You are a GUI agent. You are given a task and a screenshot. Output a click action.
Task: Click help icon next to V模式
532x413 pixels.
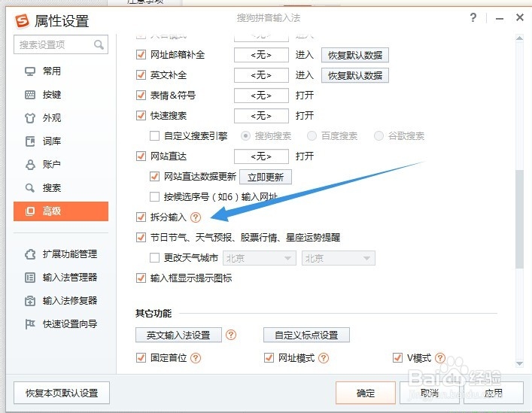click(440, 358)
